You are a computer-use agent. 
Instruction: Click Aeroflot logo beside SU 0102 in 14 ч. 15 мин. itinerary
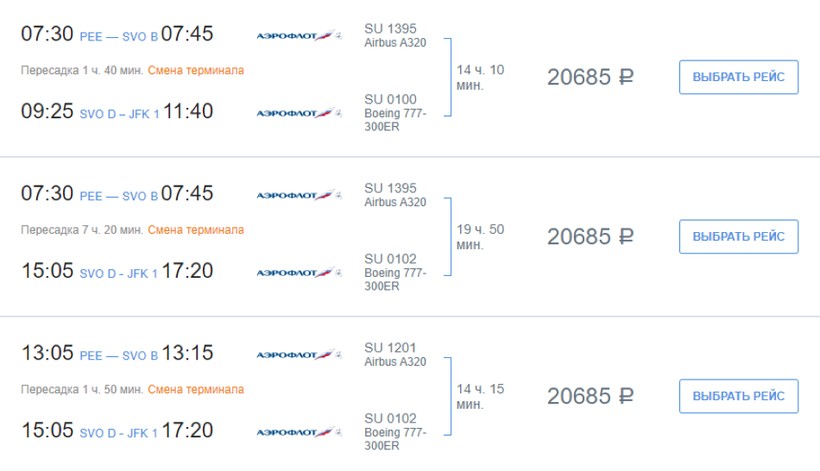(299, 432)
